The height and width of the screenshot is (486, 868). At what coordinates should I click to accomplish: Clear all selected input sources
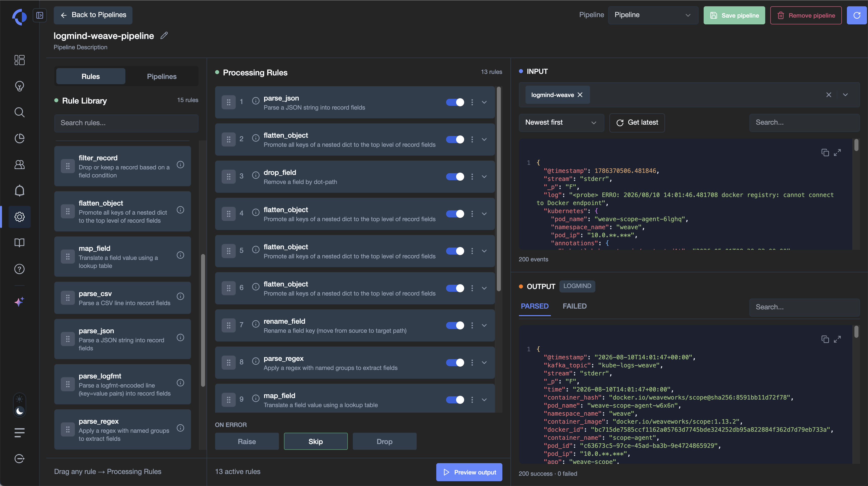(829, 95)
